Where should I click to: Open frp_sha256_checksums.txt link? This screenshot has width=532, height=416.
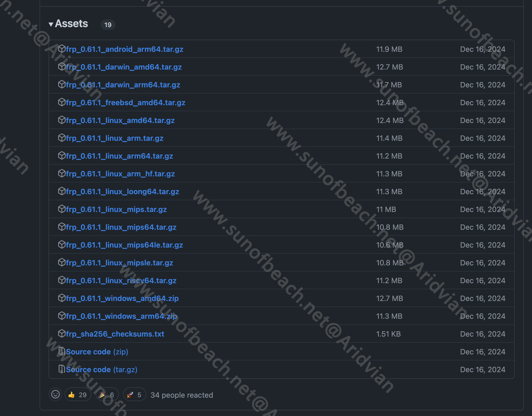click(115, 334)
